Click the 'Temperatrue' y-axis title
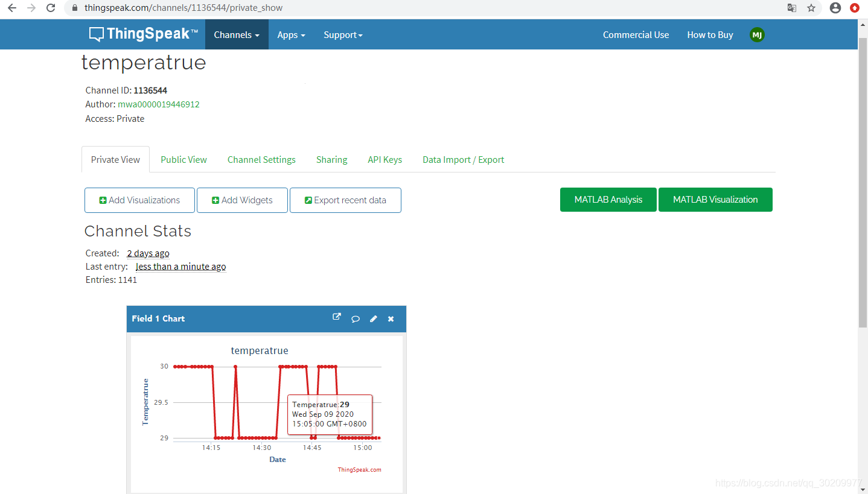 (x=145, y=402)
